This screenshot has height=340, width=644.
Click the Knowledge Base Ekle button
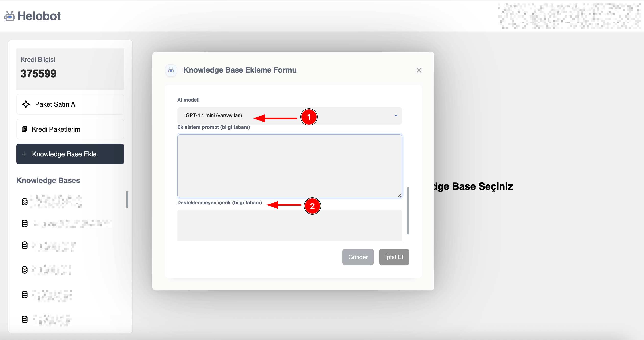tap(70, 154)
